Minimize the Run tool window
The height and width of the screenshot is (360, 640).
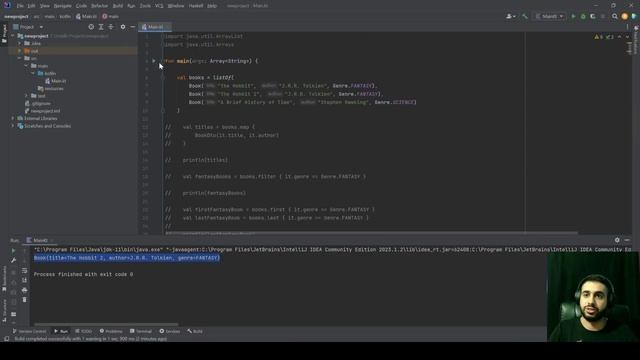(627, 240)
